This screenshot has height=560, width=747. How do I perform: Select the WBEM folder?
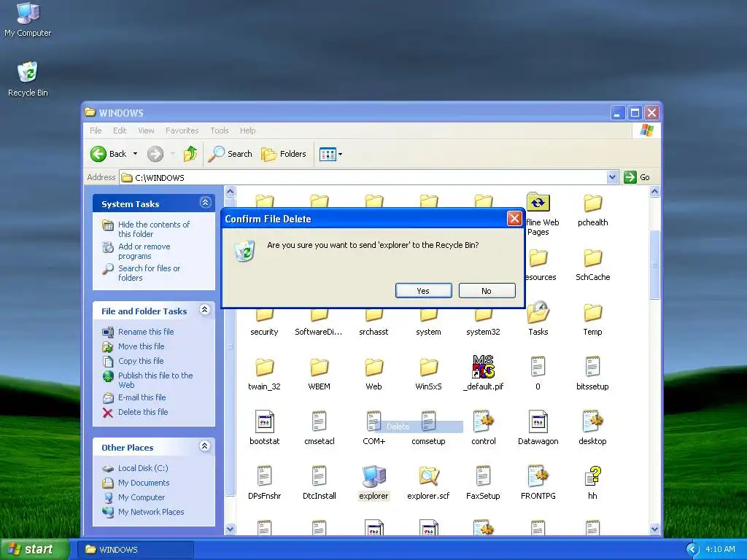tap(320, 374)
